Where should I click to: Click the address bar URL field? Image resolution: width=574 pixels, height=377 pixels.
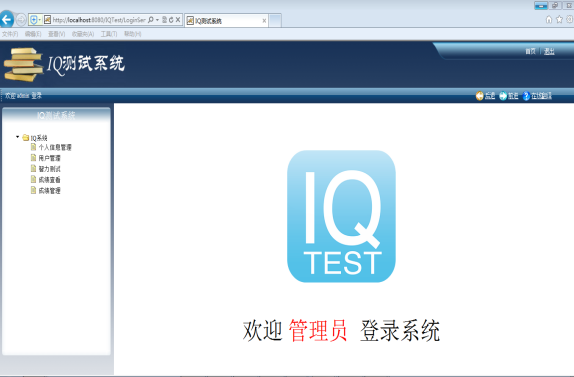[x=99, y=20]
